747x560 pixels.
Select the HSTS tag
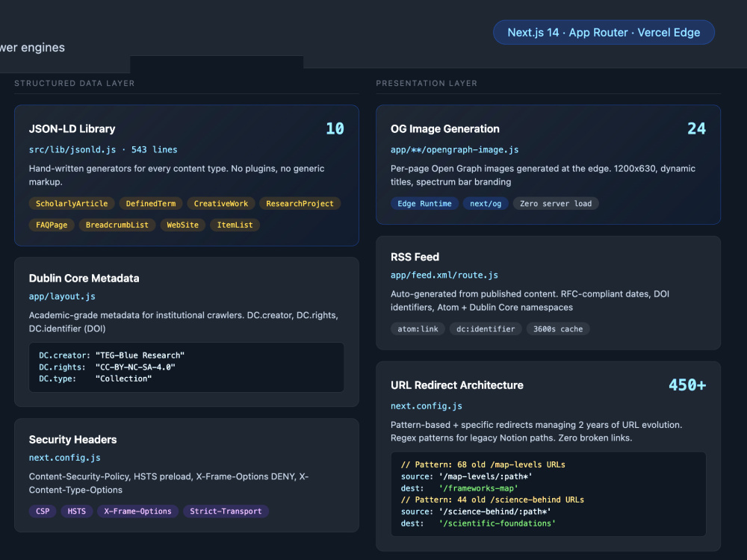(77, 511)
